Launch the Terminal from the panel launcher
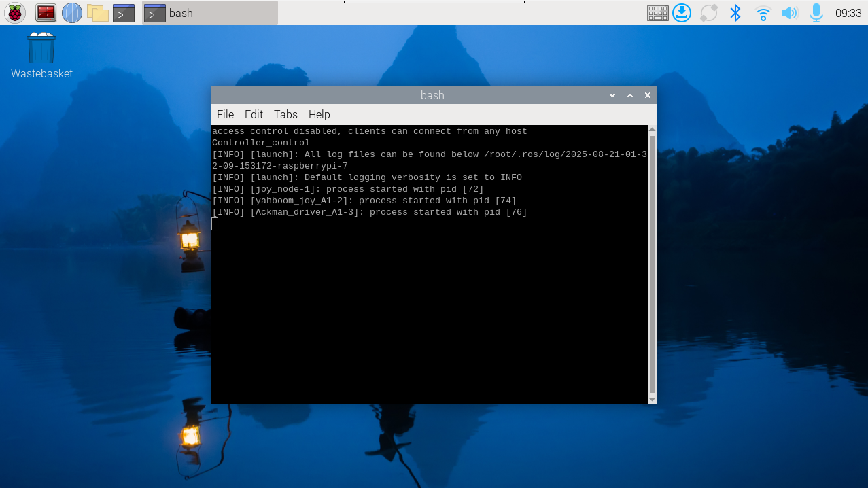 pos(124,13)
